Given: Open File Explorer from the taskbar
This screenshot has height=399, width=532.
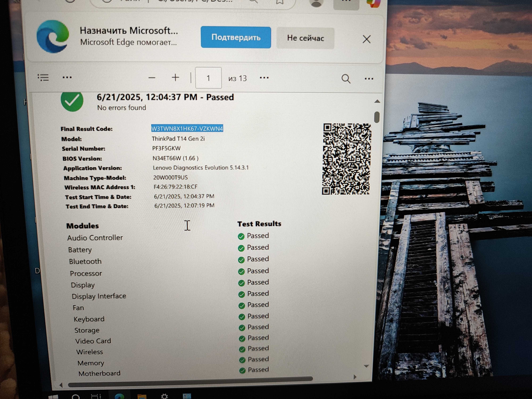Looking at the screenshot, I should pyautogui.click(x=142, y=396).
